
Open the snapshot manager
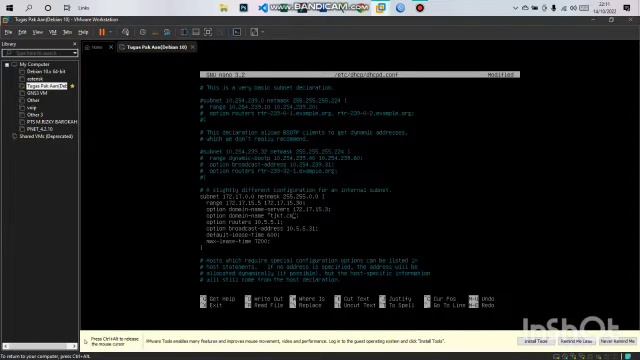pos(167,32)
